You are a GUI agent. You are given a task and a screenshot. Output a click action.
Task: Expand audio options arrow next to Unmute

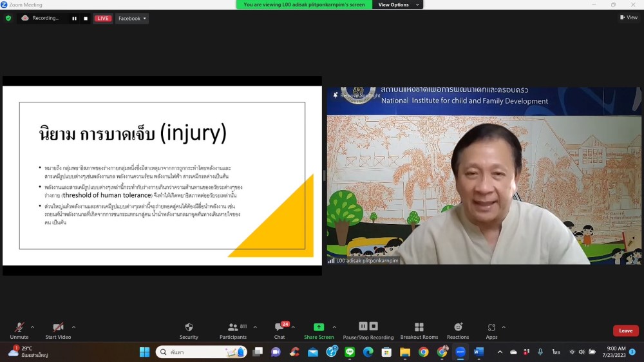click(x=32, y=327)
